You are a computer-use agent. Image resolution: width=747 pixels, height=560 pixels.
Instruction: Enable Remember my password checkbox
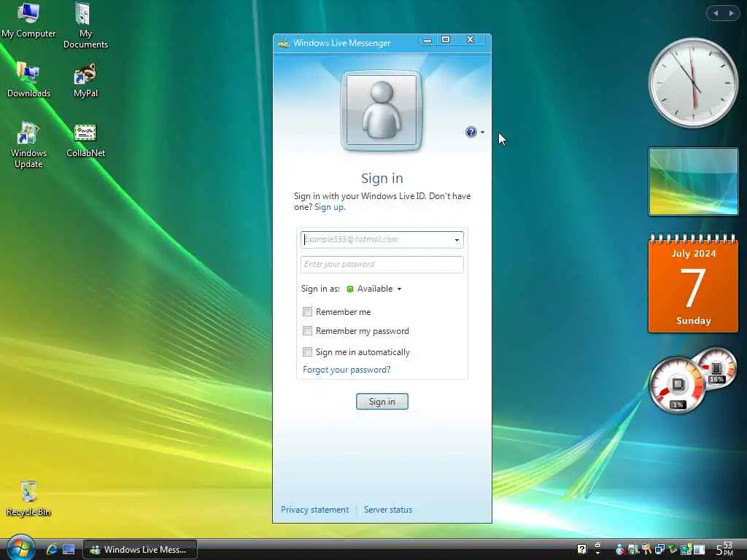tap(307, 330)
